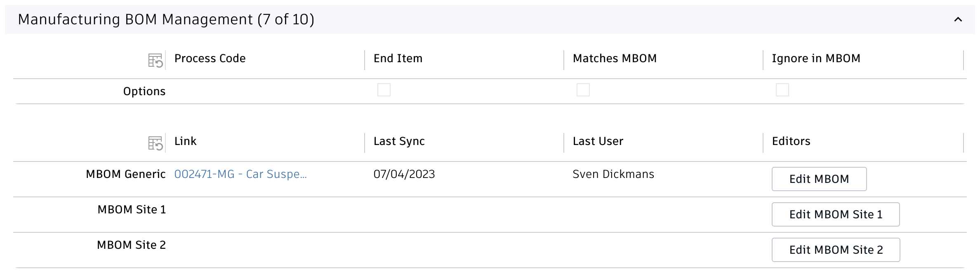This screenshot has width=980, height=276.
Task: Click the Process Code column header
Action: (x=210, y=58)
